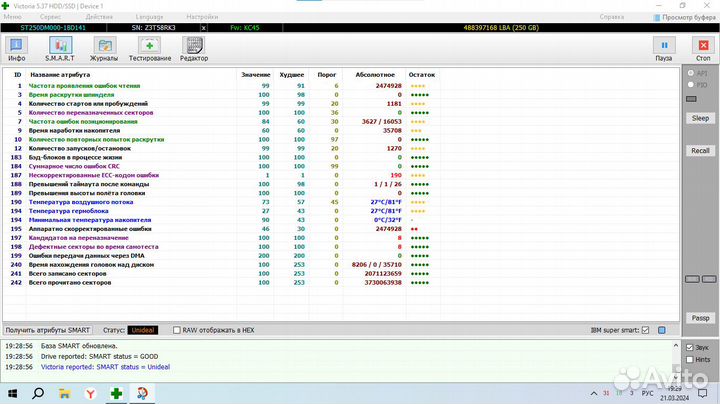Enable RAW display in HEX checkbox
The width and height of the screenshot is (720, 404).
click(177, 329)
